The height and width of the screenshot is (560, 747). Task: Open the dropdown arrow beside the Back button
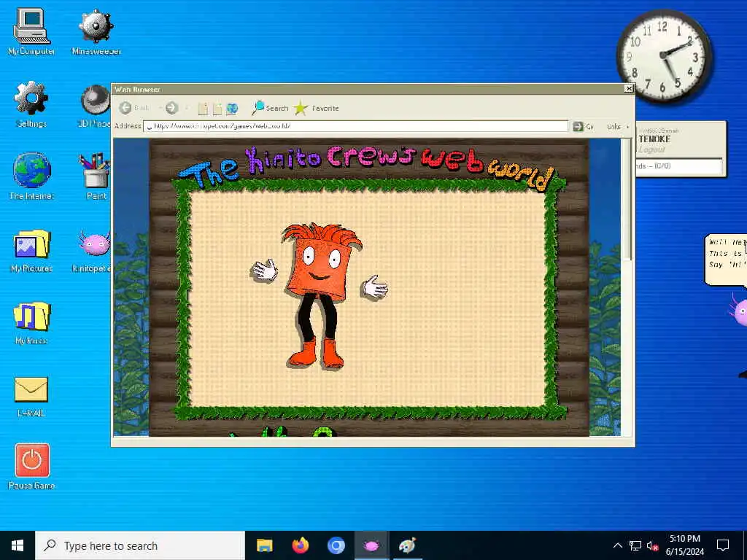pyautogui.click(x=159, y=109)
